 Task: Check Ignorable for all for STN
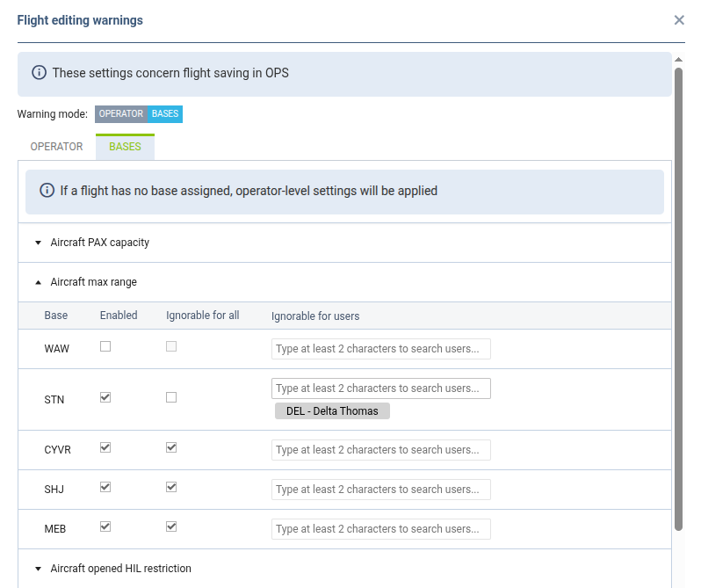click(171, 397)
